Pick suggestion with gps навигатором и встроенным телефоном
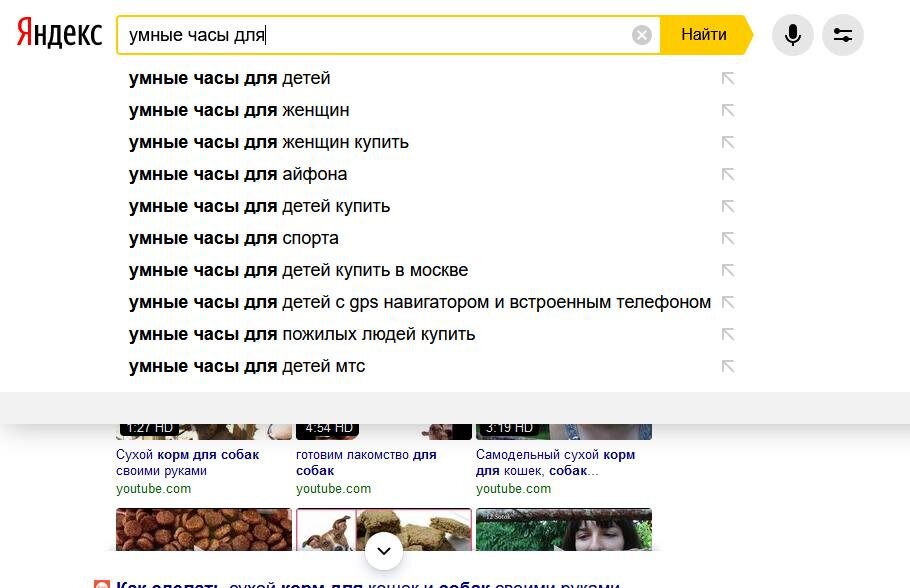Image resolution: width=910 pixels, height=588 pixels. click(420, 302)
